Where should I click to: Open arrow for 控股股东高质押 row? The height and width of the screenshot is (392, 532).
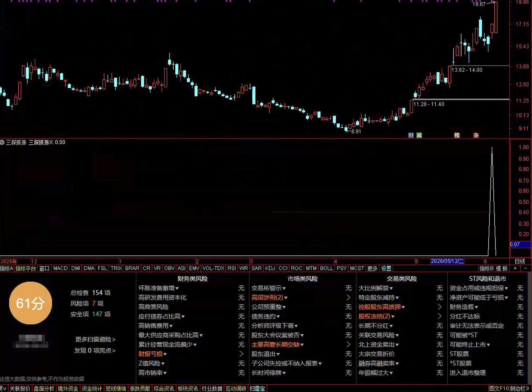pyautogui.click(x=439, y=307)
